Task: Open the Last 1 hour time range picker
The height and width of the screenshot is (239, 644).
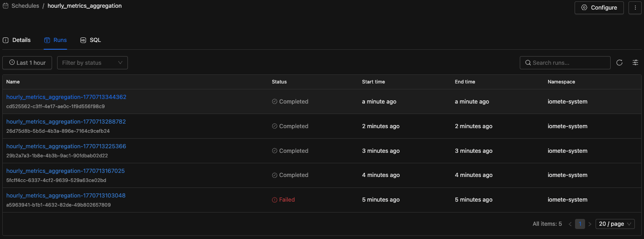Action: point(27,63)
